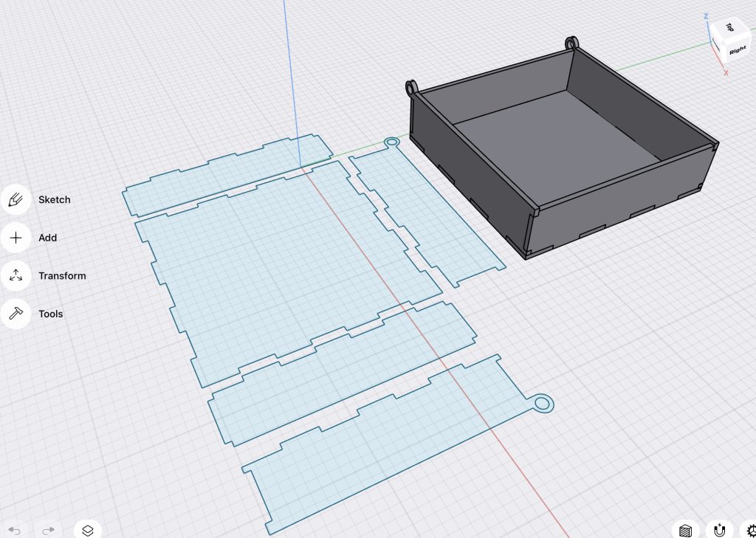This screenshot has width=756, height=538.
Task: Click the Transform label in left menu
Action: click(x=62, y=276)
